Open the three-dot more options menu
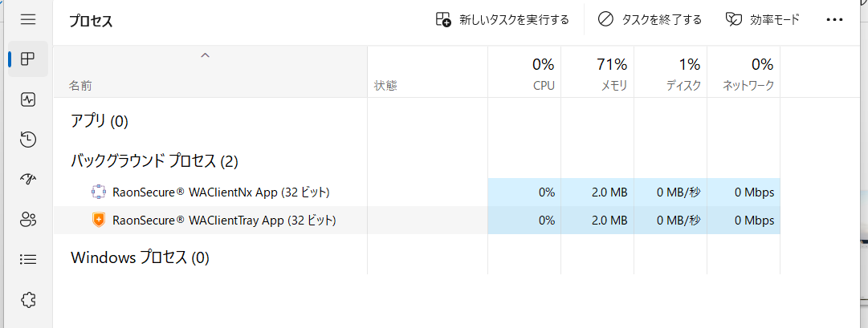The width and height of the screenshot is (868, 328). [x=835, y=20]
